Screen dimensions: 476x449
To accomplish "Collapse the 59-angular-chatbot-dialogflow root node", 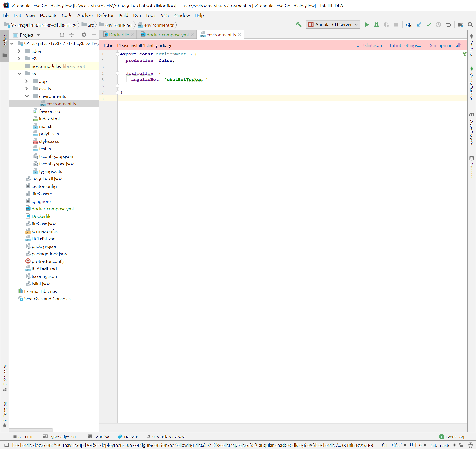I will (x=12, y=44).
